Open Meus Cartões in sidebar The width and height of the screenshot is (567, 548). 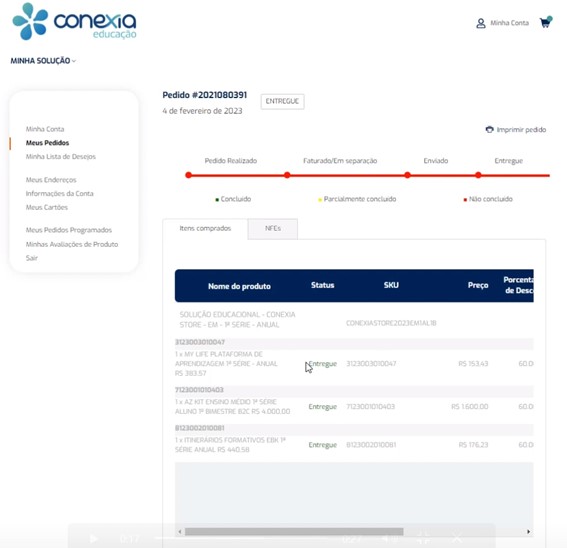(x=47, y=207)
